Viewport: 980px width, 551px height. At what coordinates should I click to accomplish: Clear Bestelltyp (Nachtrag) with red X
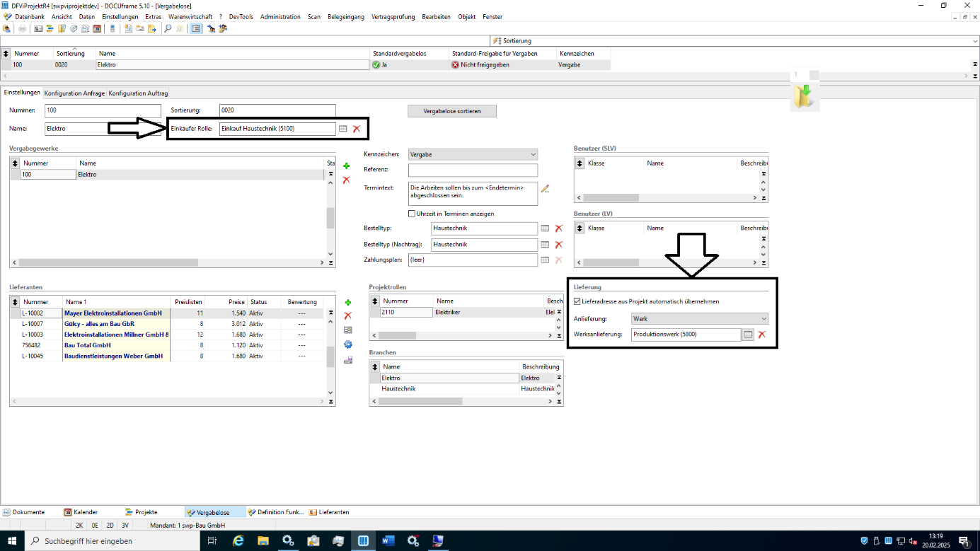click(558, 245)
